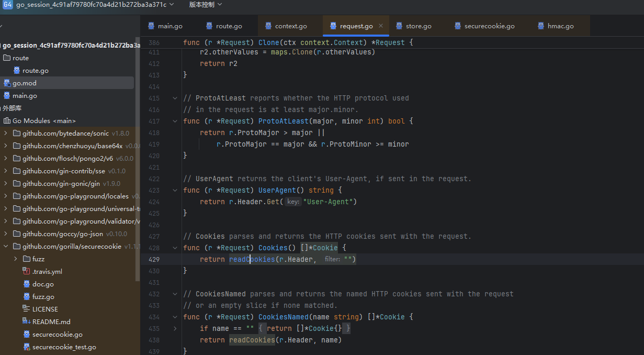Click the readCookies call on line 438
Viewport: 644px width, 355px height.
(x=252, y=340)
